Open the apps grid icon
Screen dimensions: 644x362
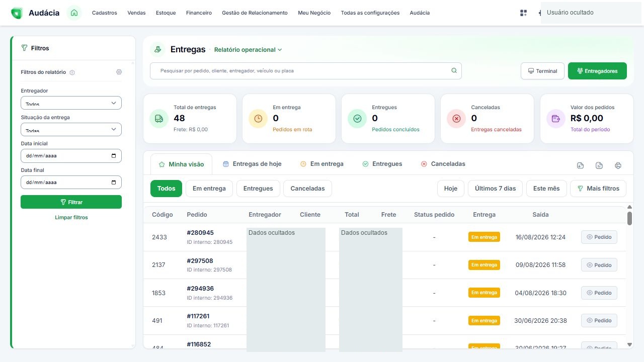pos(523,13)
